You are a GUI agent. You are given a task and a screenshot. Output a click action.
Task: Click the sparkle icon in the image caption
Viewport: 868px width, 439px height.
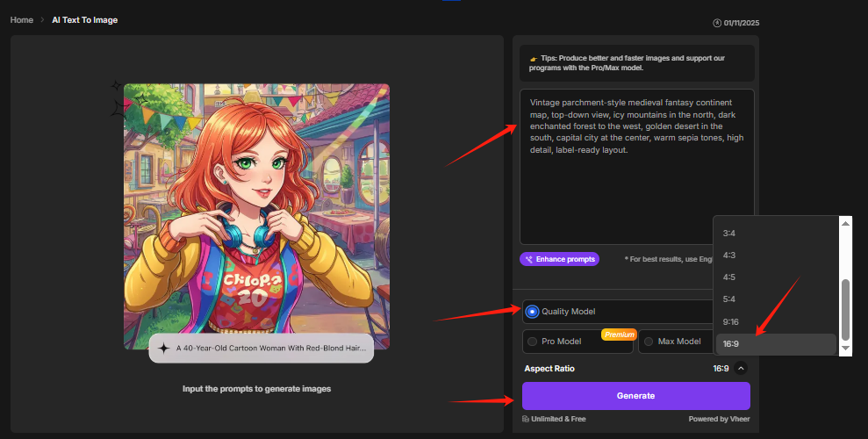[164, 348]
